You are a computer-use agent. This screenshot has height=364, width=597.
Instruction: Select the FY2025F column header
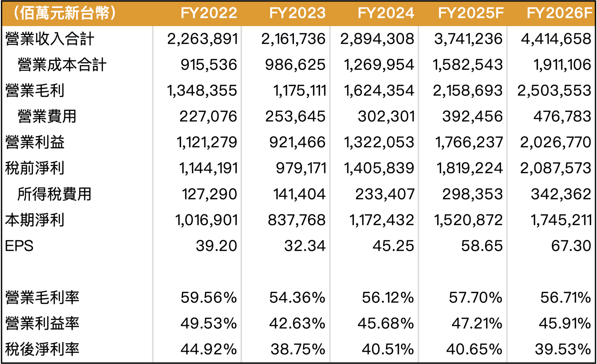pyautogui.click(x=471, y=13)
